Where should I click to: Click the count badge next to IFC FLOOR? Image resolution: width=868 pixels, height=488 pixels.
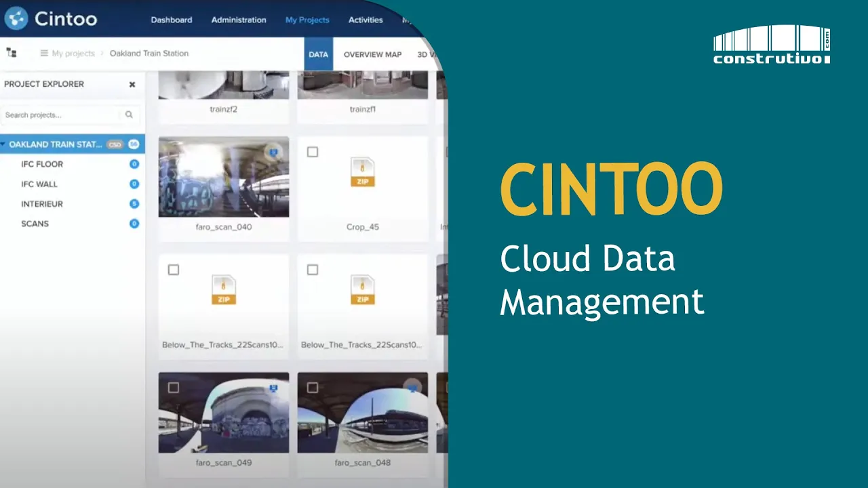point(134,164)
